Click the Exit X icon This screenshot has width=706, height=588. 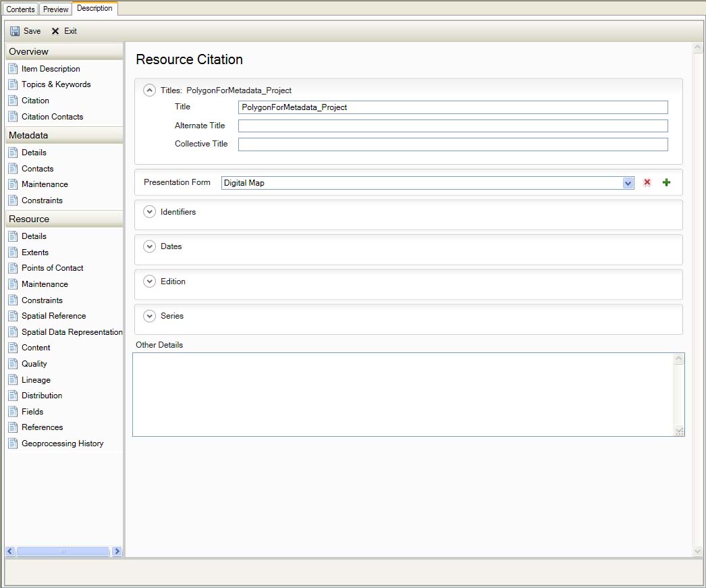click(55, 31)
